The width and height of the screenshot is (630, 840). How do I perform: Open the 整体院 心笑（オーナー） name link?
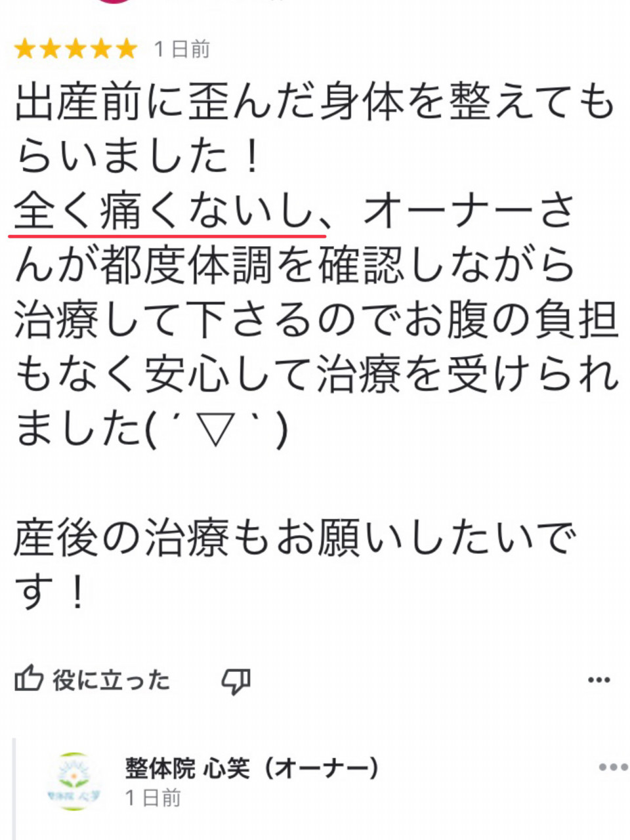pos(252,767)
